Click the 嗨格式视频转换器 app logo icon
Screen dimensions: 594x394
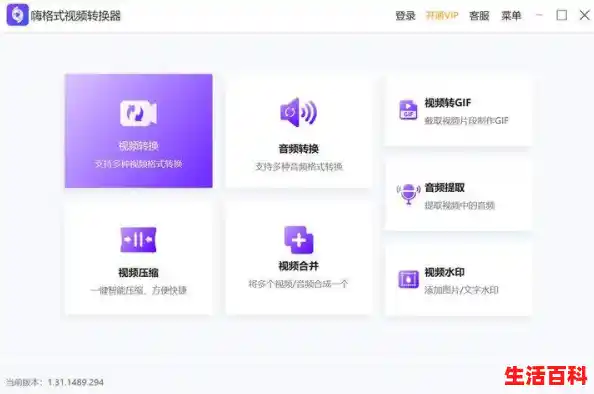pyautogui.click(x=17, y=15)
